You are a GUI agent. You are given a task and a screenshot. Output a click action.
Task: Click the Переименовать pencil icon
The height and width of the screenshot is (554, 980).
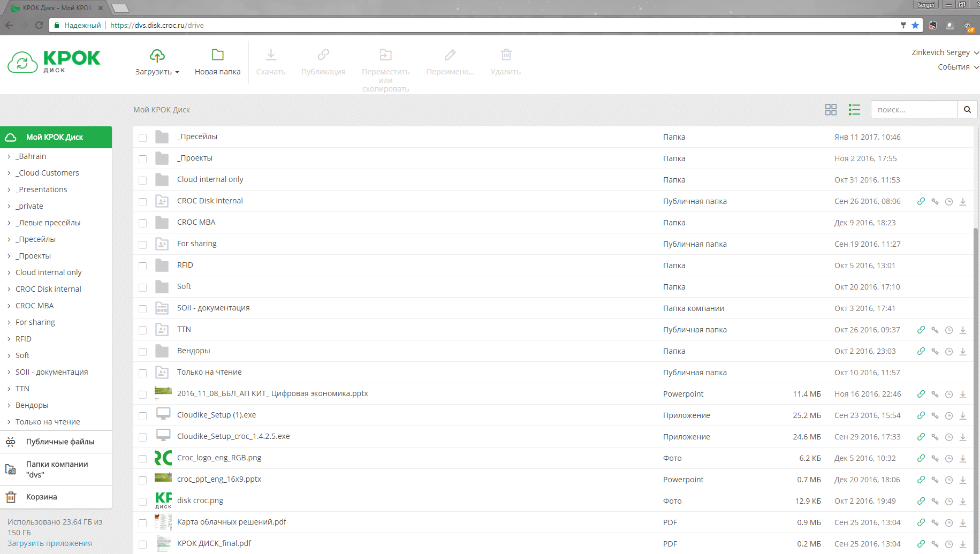coord(450,55)
